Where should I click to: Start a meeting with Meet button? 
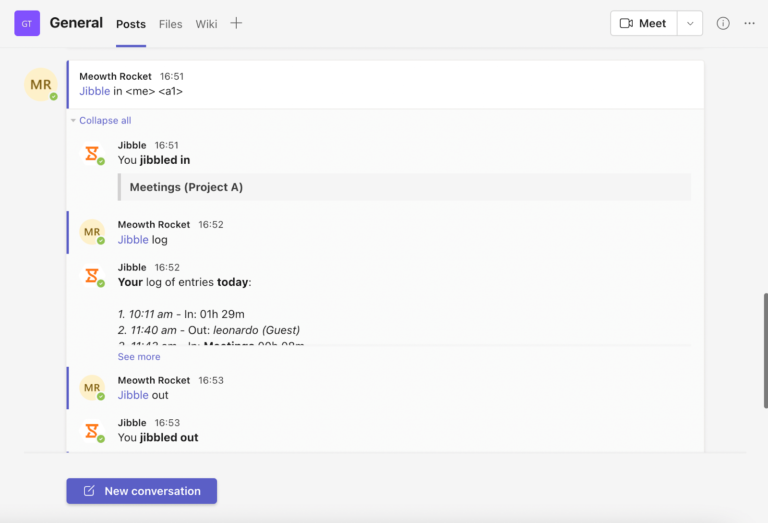[644, 23]
